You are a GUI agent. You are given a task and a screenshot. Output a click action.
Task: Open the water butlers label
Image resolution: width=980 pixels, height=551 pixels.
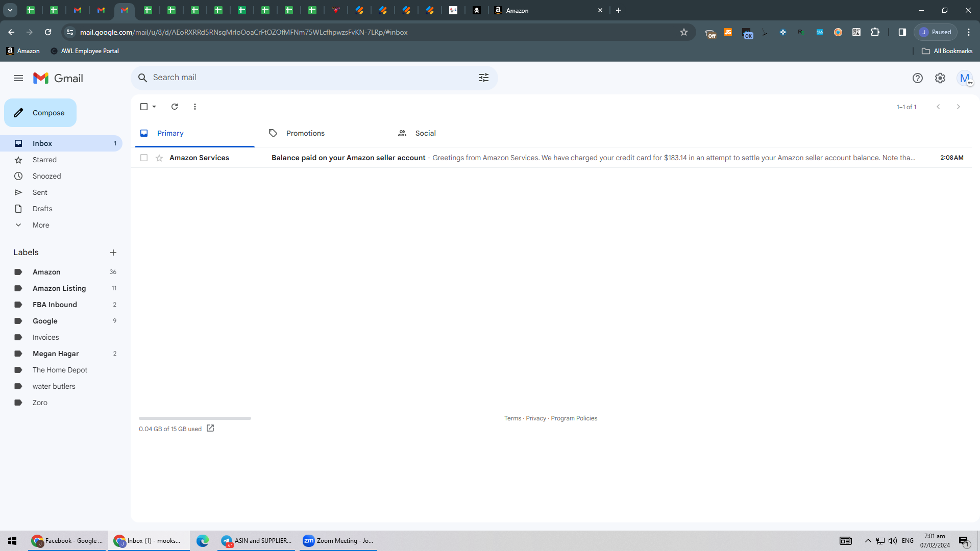[61, 386]
